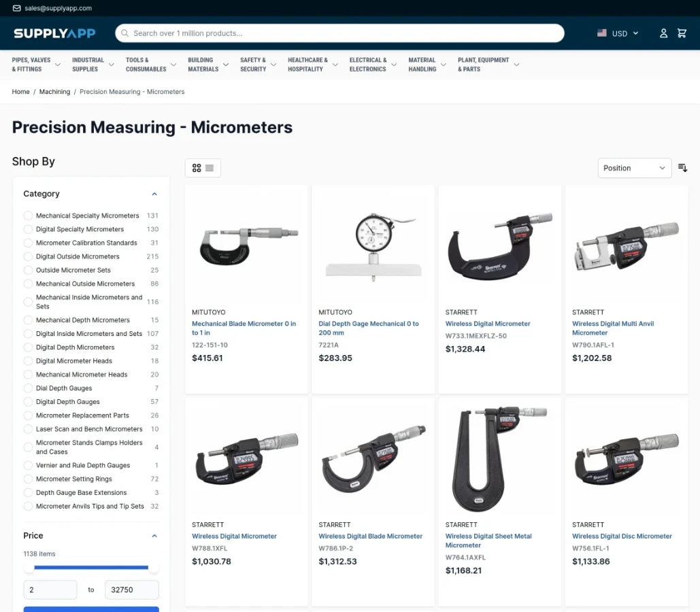Image resolution: width=700 pixels, height=612 pixels.
Task: Select Outside Micrometer Sets filter
Action: click(x=28, y=270)
